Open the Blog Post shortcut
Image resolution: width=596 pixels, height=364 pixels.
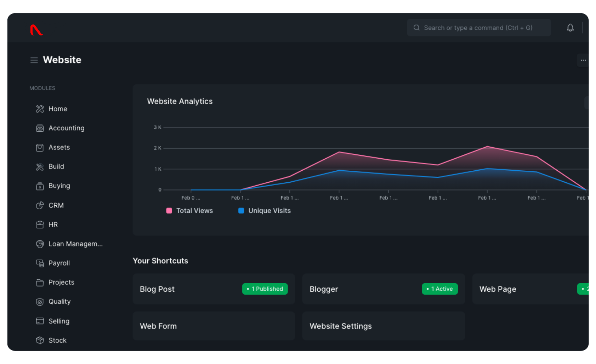[x=157, y=289]
